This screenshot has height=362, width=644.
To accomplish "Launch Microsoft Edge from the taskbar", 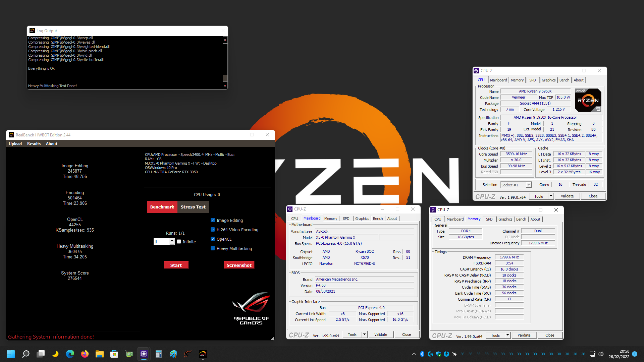I will click(70, 354).
